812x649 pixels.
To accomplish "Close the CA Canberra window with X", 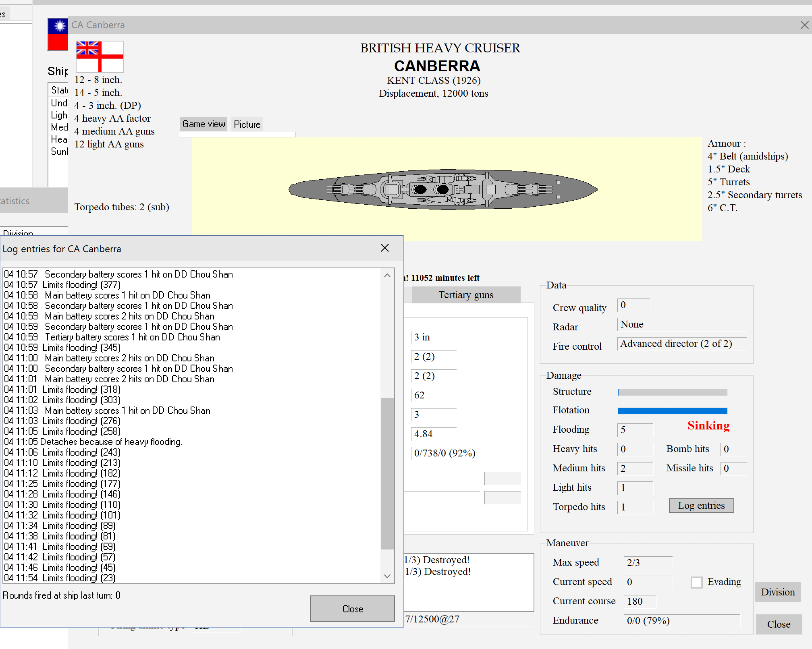I will [804, 25].
